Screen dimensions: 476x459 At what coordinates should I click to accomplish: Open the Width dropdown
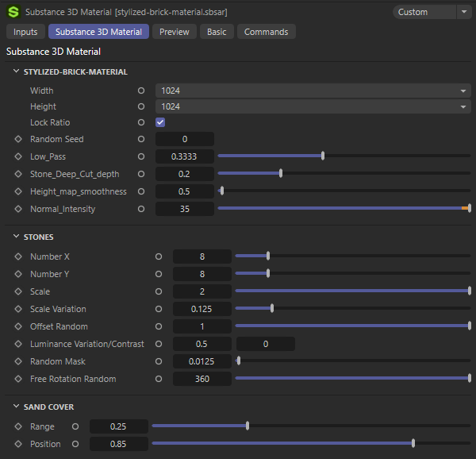[313, 91]
